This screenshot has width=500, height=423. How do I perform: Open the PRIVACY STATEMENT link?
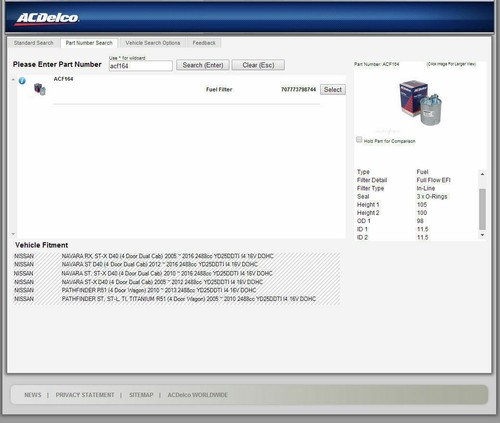(85, 395)
